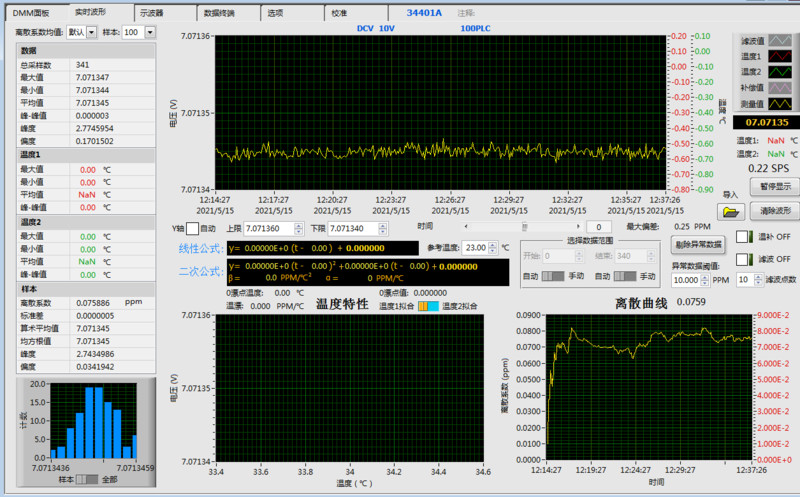Open the 数据终端 tab

click(219, 14)
